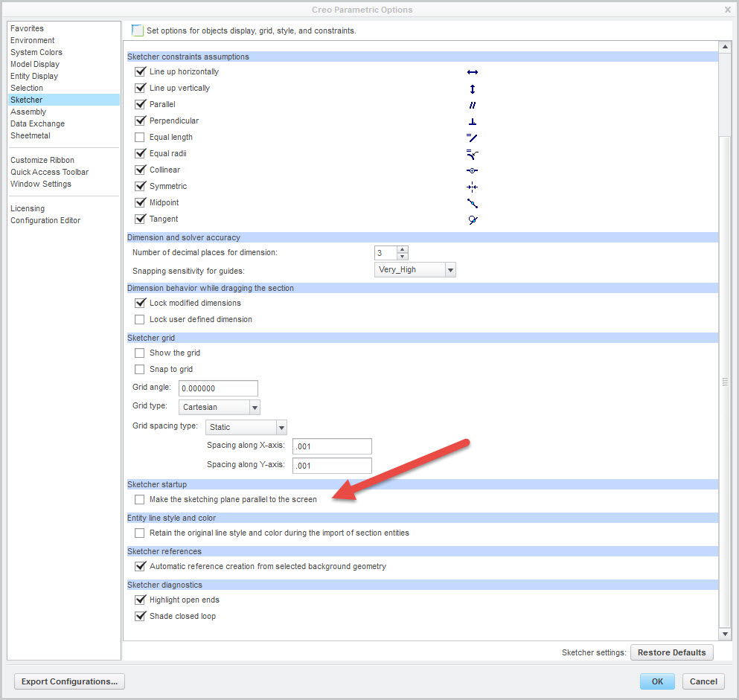Decrease decimal places with down arrow
Viewport: 739px width, 700px height.
[402, 257]
